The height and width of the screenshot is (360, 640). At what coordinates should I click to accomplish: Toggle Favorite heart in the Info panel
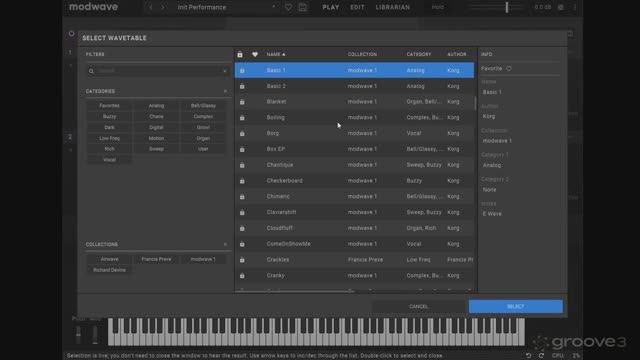(509, 69)
